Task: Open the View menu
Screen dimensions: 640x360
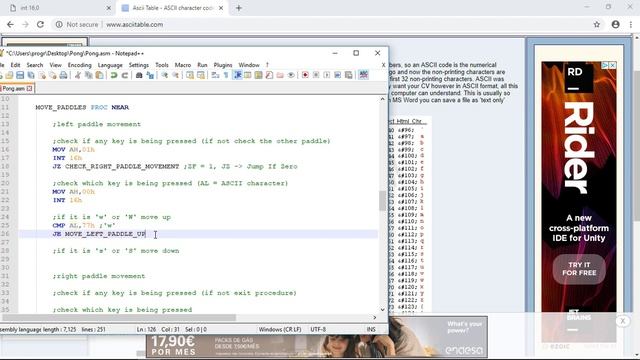Action: coord(56,65)
